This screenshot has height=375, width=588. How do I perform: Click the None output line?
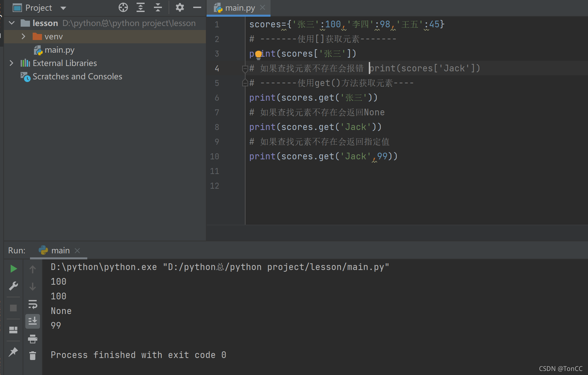(x=61, y=311)
